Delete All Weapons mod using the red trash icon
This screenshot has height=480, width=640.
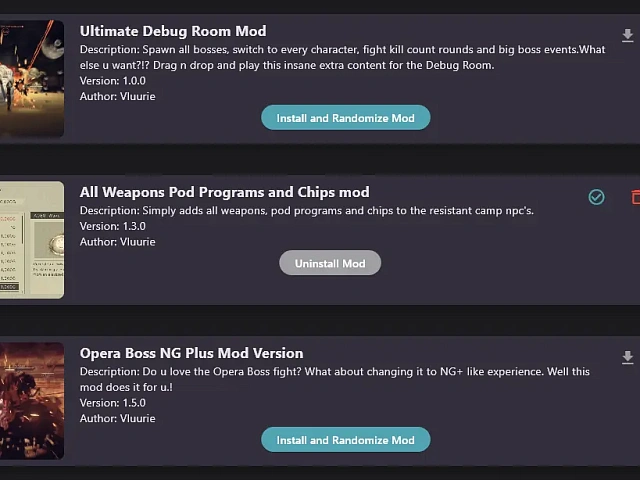click(636, 197)
